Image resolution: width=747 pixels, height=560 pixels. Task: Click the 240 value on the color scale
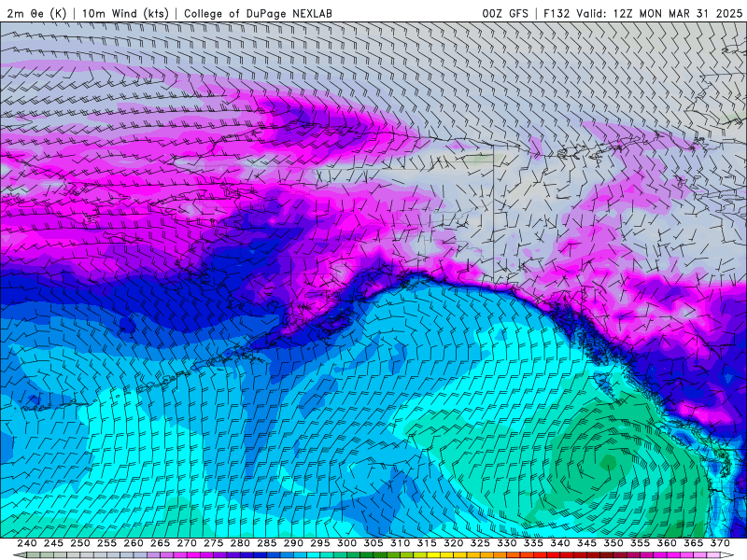tap(27, 543)
